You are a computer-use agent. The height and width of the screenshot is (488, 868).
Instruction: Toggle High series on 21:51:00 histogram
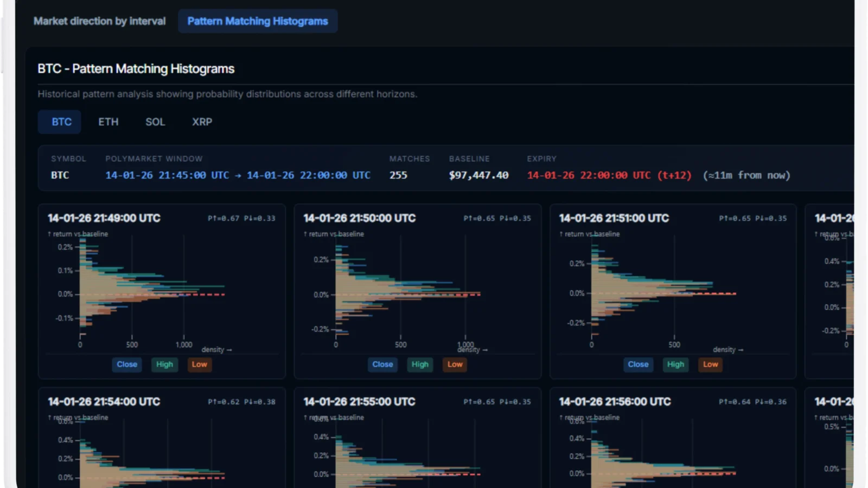pos(675,364)
